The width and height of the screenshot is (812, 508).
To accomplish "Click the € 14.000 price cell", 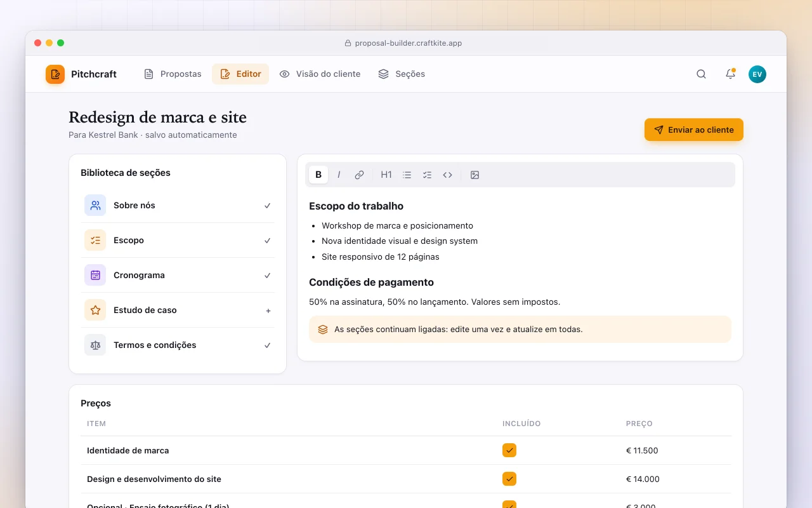I will pyautogui.click(x=643, y=479).
